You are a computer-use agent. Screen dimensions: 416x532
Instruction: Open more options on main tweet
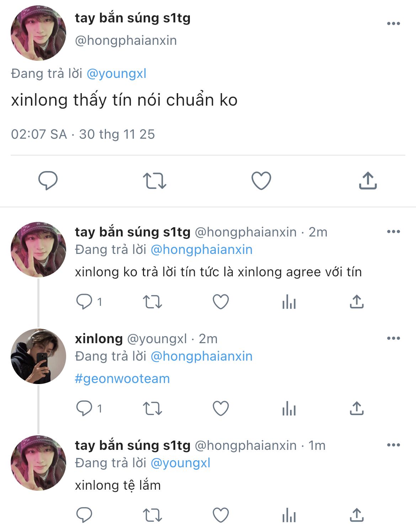coord(393,23)
